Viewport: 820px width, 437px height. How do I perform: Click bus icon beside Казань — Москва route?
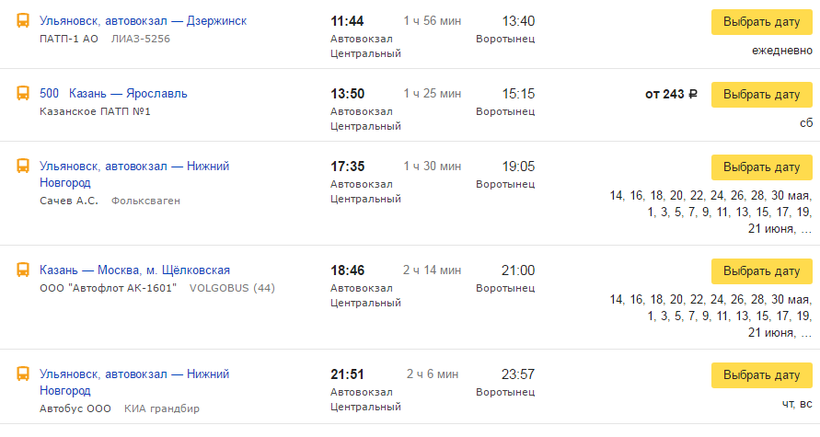click(22, 270)
